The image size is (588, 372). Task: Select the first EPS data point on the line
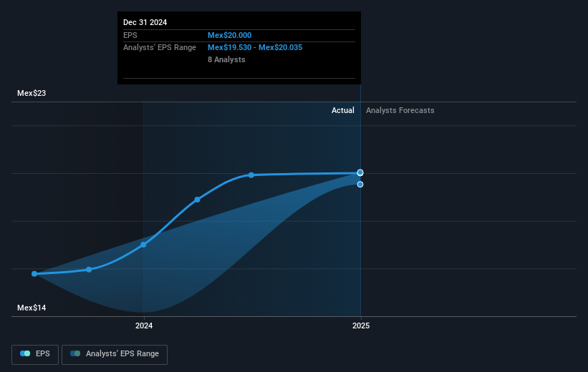click(34, 274)
